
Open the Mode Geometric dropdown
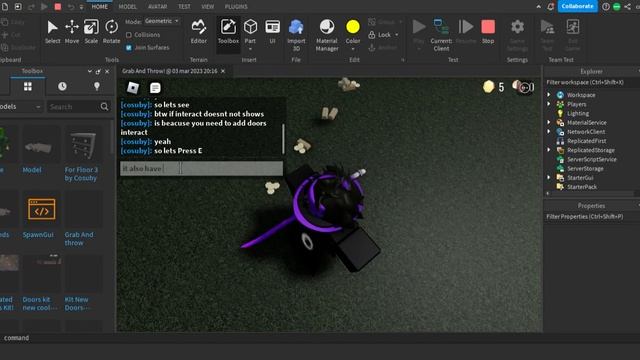point(162,21)
